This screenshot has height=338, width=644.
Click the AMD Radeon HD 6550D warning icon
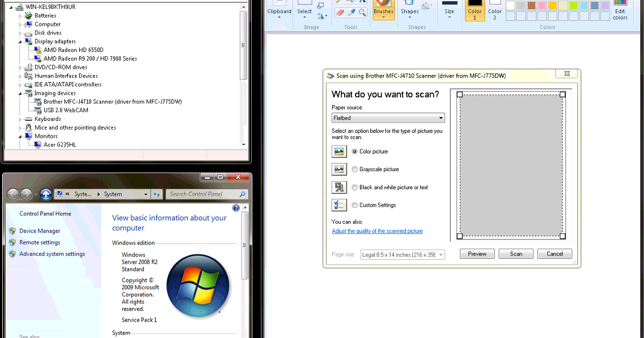pyautogui.click(x=38, y=50)
